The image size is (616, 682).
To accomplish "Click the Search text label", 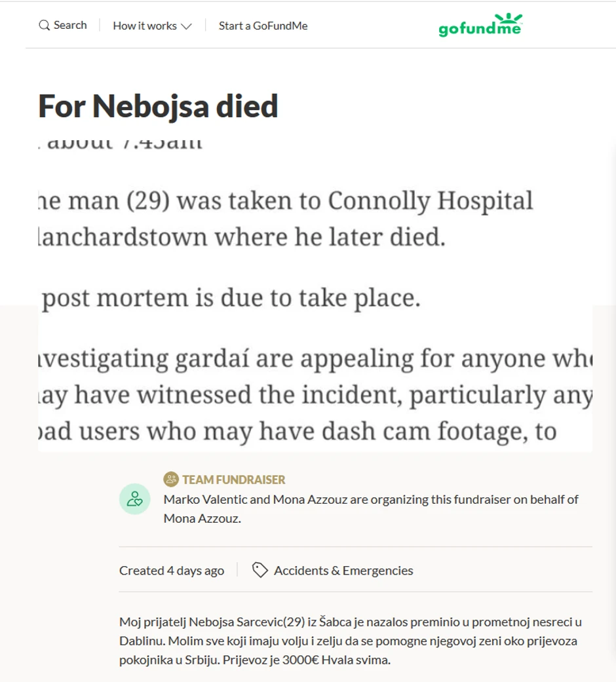I will (x=70, y=26).
